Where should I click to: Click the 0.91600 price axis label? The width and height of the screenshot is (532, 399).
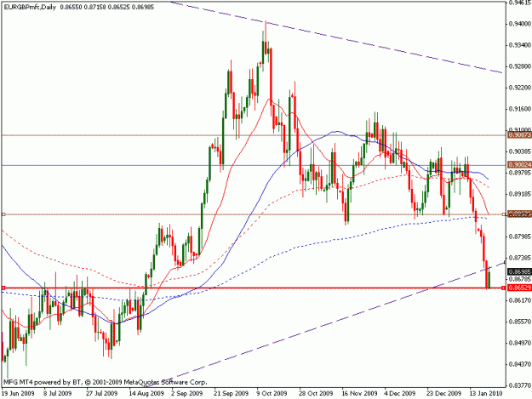click(520, 109)
